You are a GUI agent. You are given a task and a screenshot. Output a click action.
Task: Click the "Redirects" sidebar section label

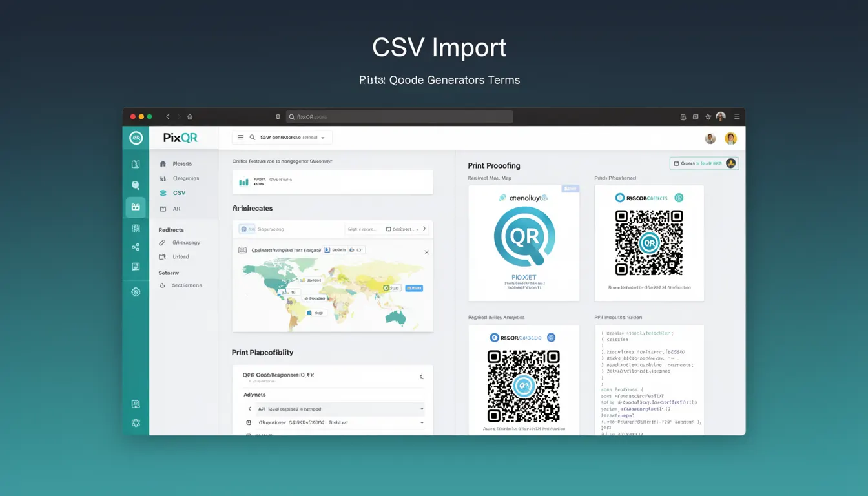click(x=171, y=230)
